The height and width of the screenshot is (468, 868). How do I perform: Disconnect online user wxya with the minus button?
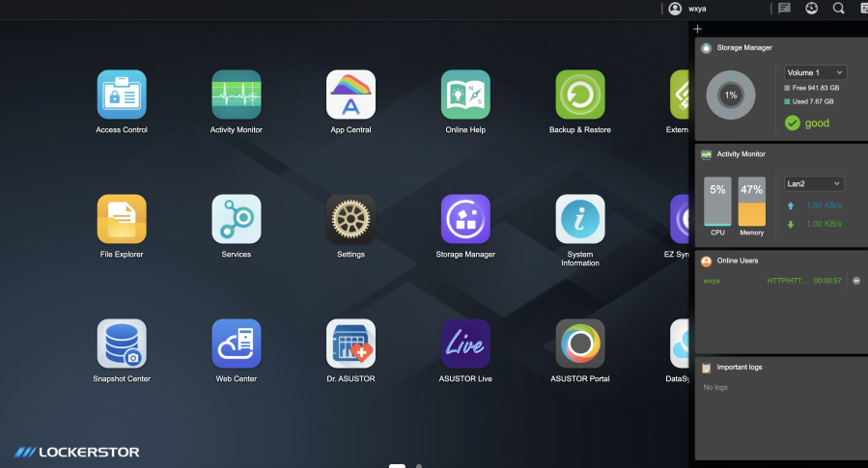click(856, 281)
